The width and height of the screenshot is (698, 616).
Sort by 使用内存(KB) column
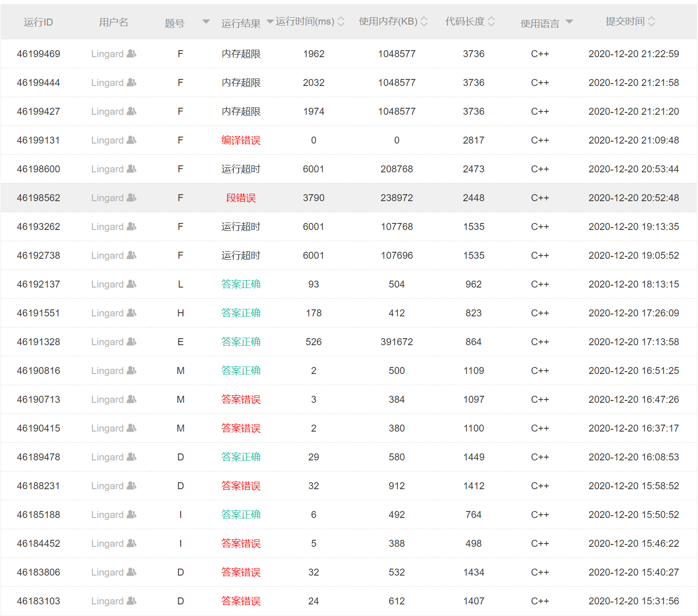tap(424, 21)
